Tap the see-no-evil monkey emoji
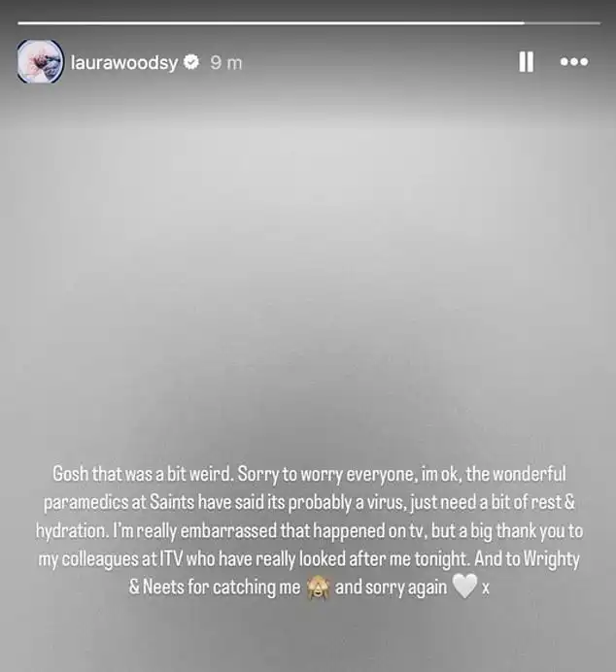The width and height of the screenshot is (616, 672). 318,588
